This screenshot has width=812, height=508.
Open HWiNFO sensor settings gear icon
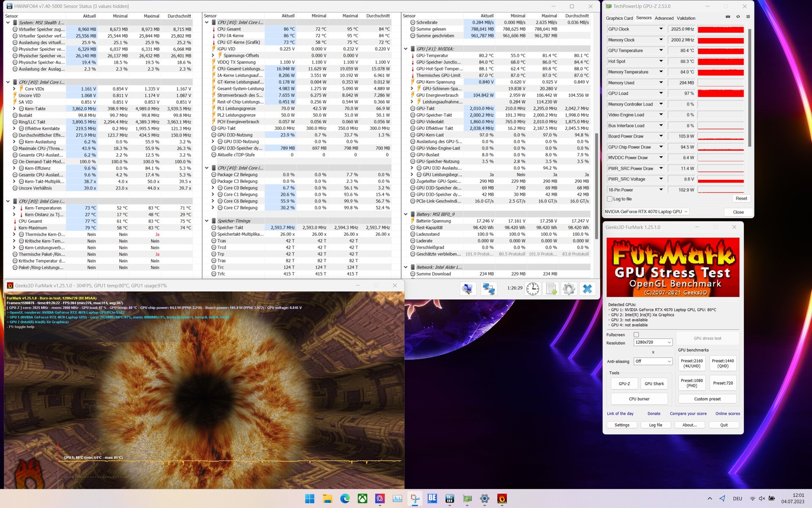click(x=569, y=289)
